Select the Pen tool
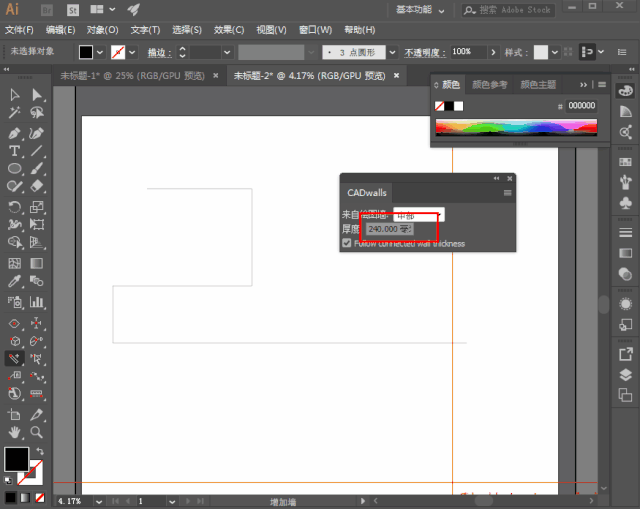Viewport: 640px width, 509px height. coord(15,133)
